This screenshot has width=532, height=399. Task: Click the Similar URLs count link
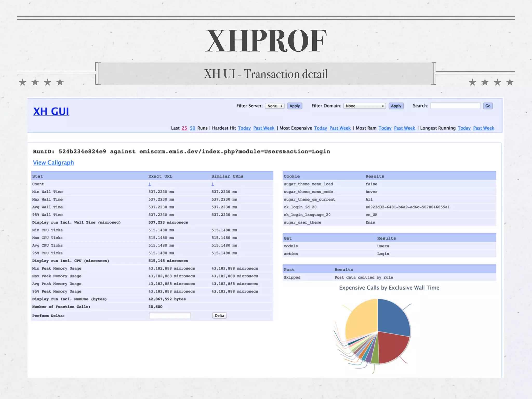tap(212, 184)
